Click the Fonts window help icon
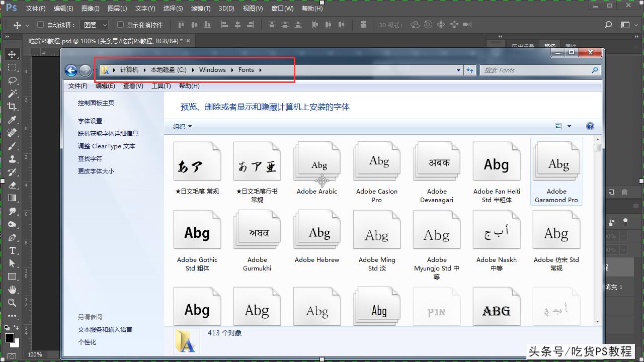The height and width of the screenshot is (362, 644). pyautogui.click(x=590, y=126)
